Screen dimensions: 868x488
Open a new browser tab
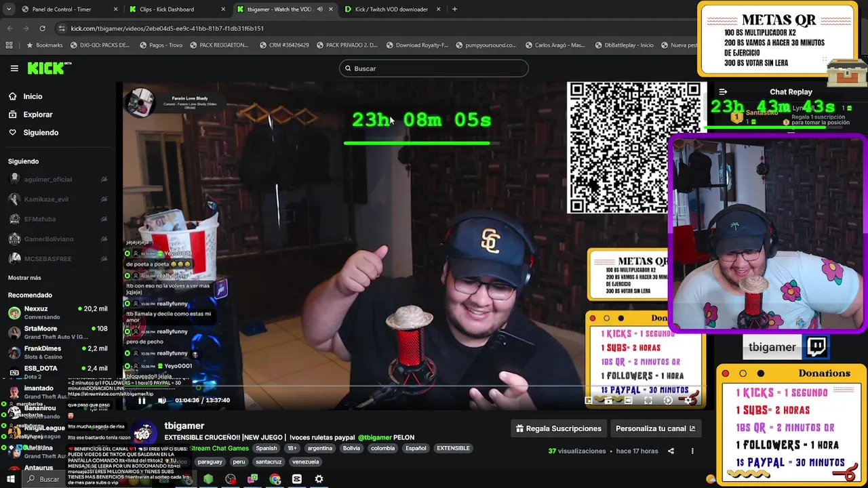point(454,9)
